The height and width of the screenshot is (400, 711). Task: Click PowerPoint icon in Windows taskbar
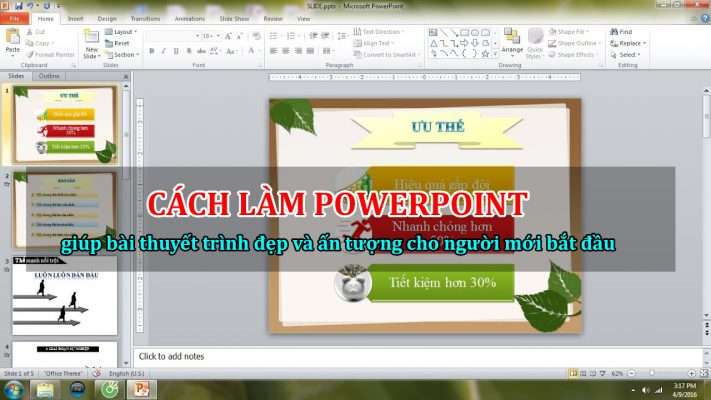pyautogui.click(x=141, y=389)
